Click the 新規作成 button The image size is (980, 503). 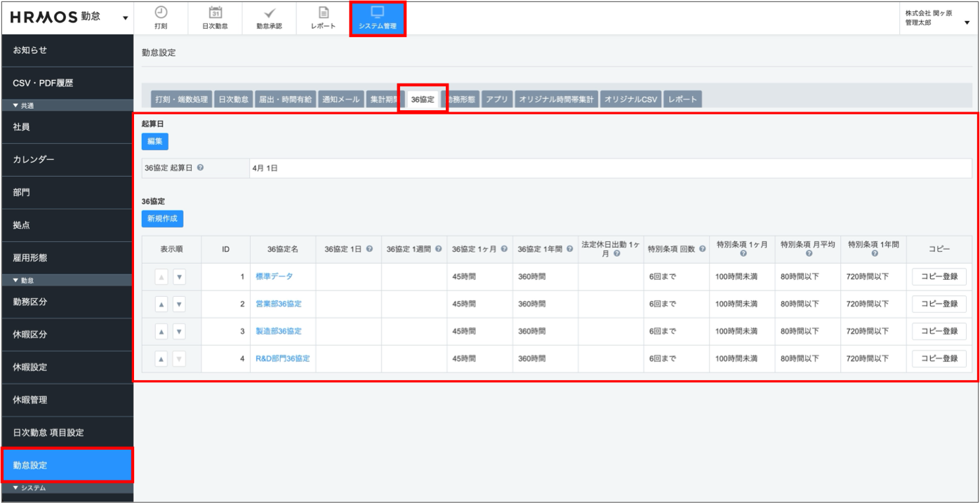(x=162, y=219)
